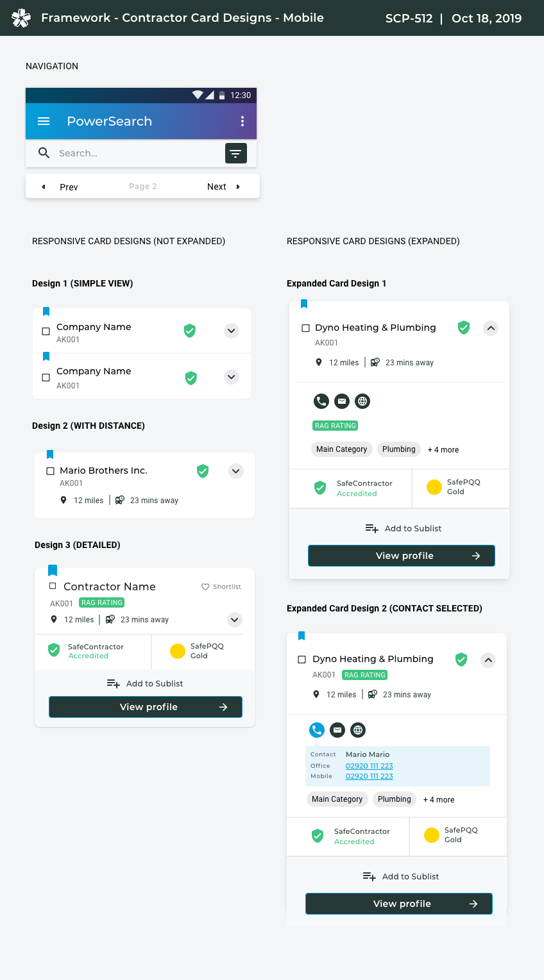The width and height of the screenshot is (544, 980).
Task: Click the Office number 02920 111 223 link
Action: pyautogui.click(x=370, y=766)
